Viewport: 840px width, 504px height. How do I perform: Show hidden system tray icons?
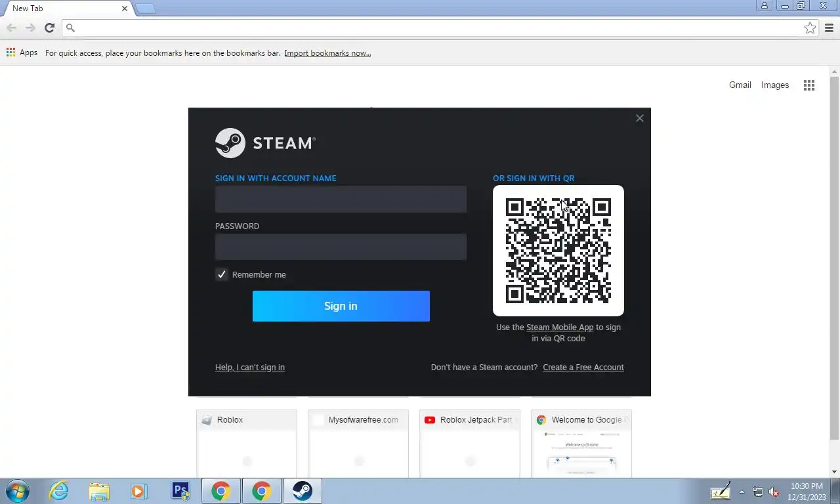tap(742, 492)
